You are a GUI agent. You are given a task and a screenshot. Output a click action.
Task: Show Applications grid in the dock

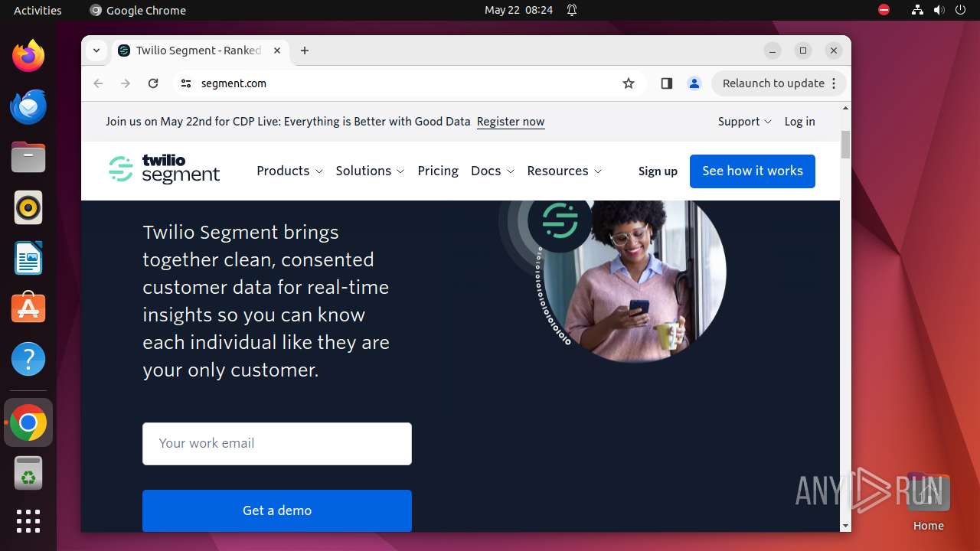coord(28,521)
